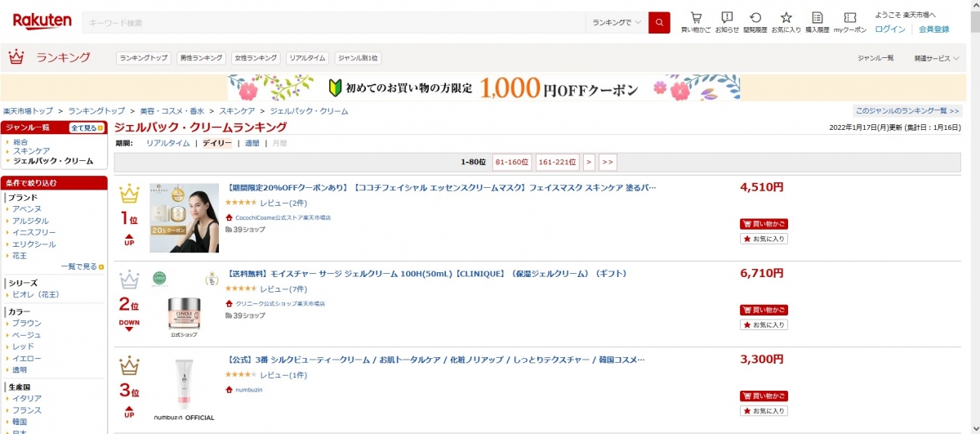Viewport: 980px width, 434px height.
Task: Click the 全て見る button in genre sidebar
Action: coord(87,128)
